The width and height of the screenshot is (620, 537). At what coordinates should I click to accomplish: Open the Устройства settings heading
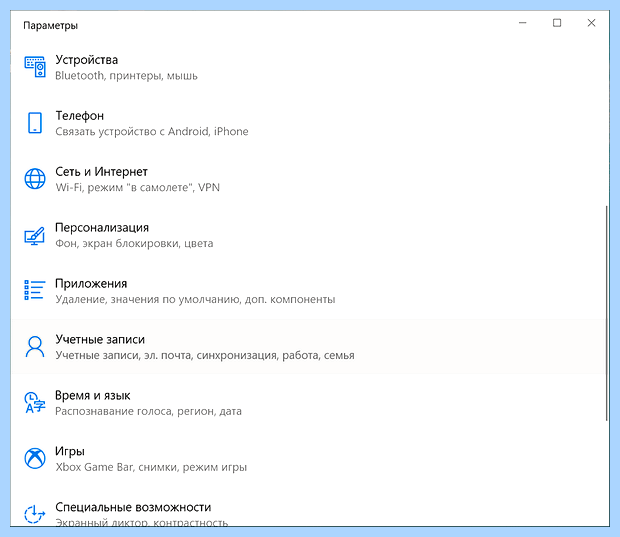tap(87, 60)
